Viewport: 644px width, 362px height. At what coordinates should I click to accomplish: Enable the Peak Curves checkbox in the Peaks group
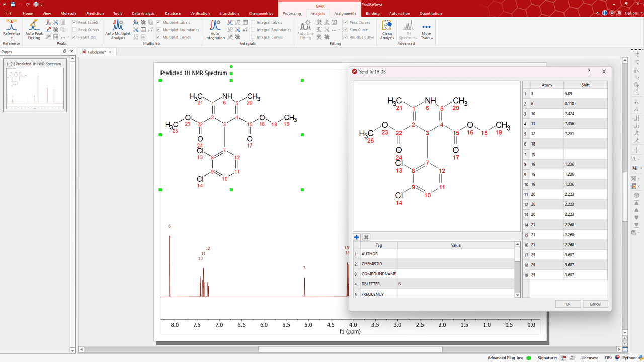point(74,30)
